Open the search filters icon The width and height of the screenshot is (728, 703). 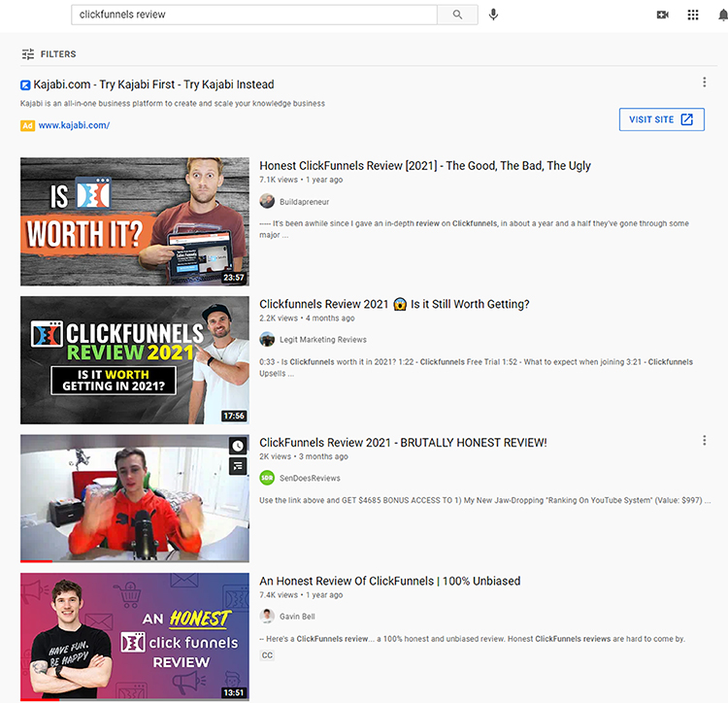pyautogui.click(x=28, y=54)
